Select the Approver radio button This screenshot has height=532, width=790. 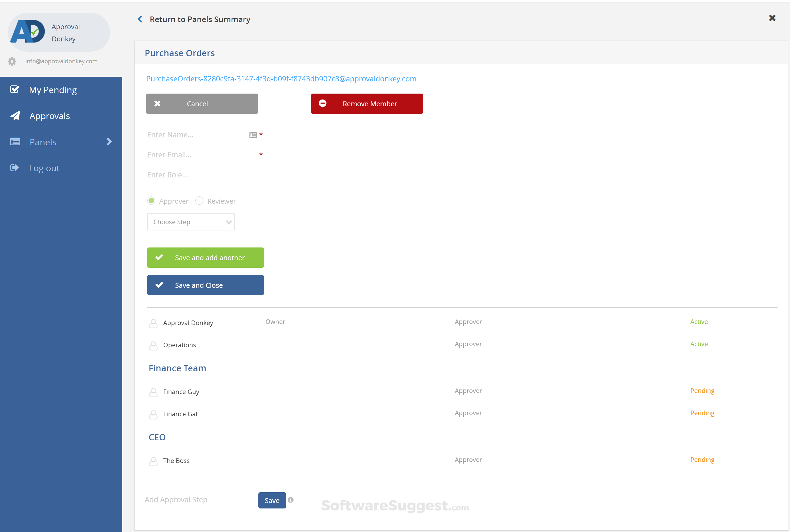tap(151, 201)
